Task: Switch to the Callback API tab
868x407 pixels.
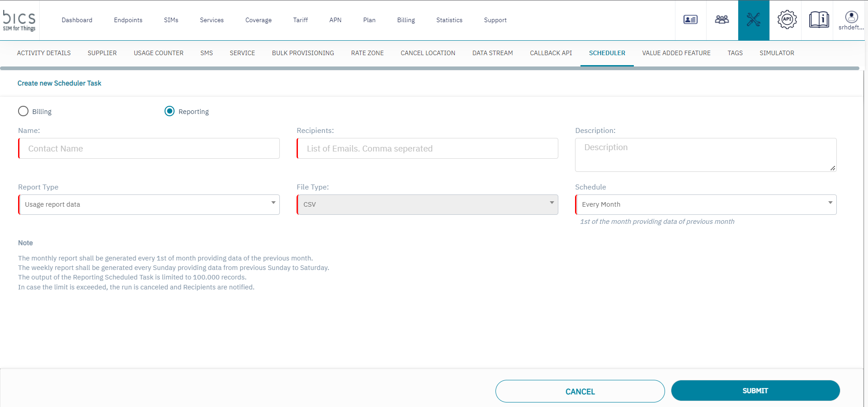Action: point(551,53)
